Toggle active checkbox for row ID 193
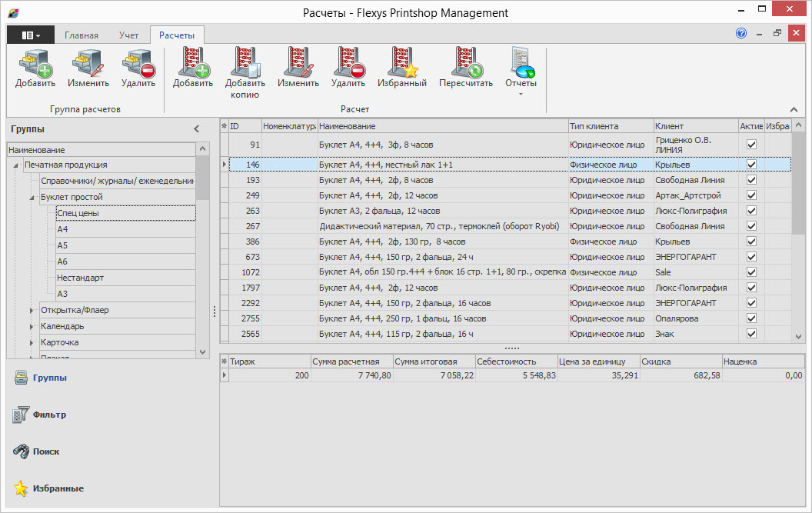The image size is (812, 513). [x=751, y=180]
